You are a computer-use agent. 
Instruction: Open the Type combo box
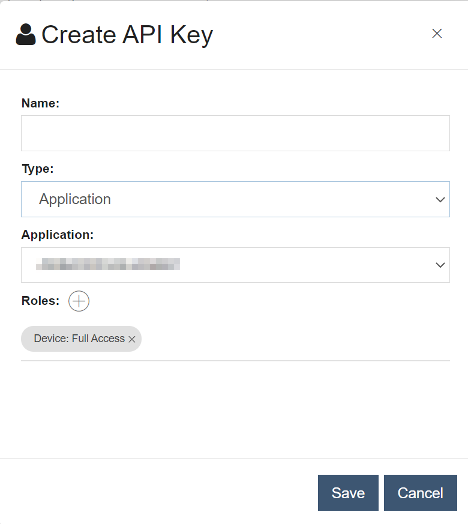235,199
